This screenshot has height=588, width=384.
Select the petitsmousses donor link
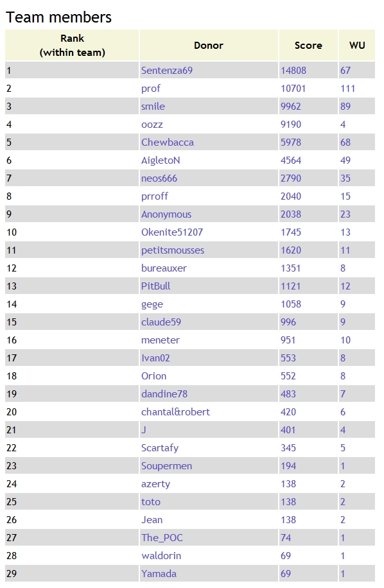(x=173, y=250)
